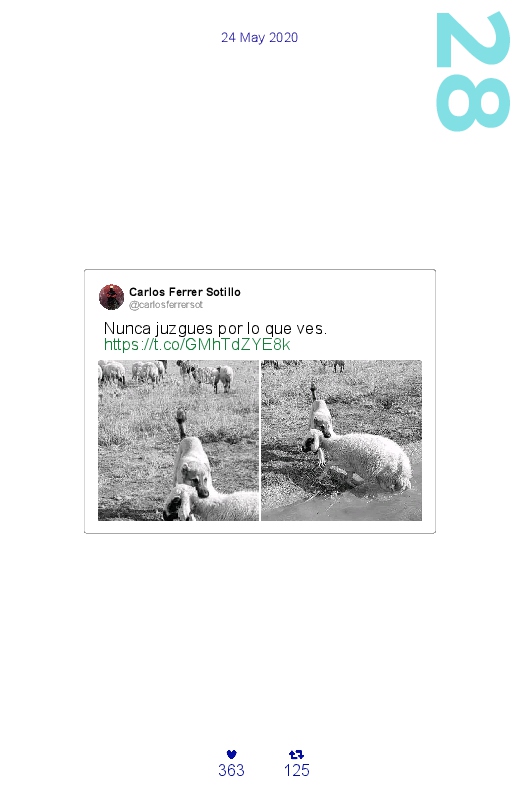Click the word "ves." ending the tweet

311,328
